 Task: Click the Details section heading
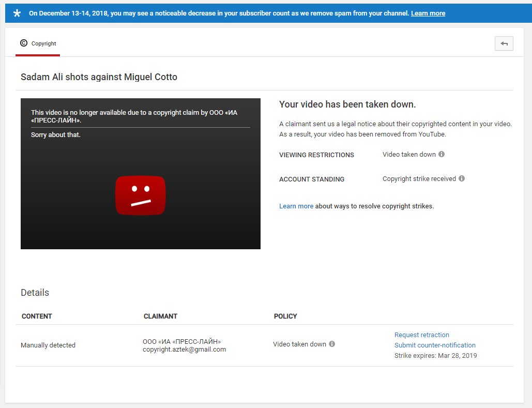click(x=35, y=293)
